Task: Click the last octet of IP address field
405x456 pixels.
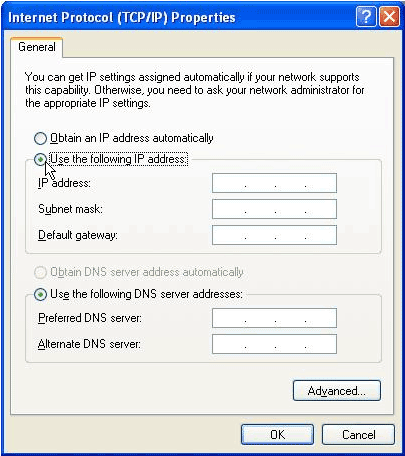Action: tap(321, 183)
